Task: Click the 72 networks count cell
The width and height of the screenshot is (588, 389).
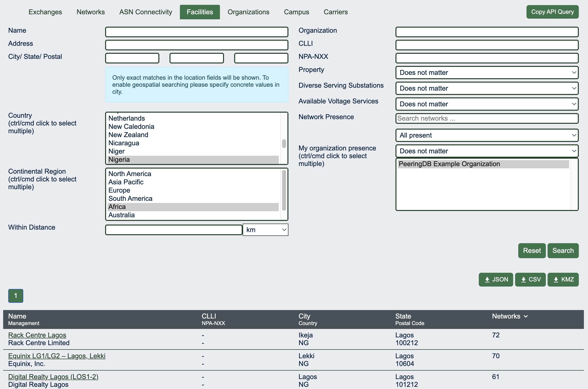Action: tap(495, 335)
